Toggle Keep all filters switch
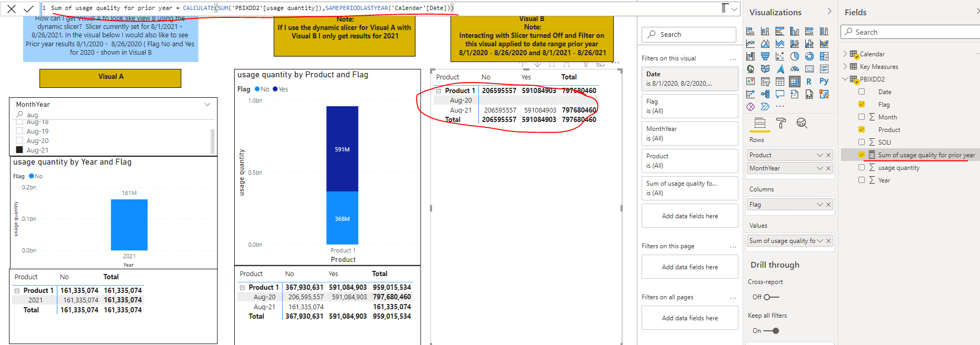This screenshot has width=980, height=345. click(771, 331)
